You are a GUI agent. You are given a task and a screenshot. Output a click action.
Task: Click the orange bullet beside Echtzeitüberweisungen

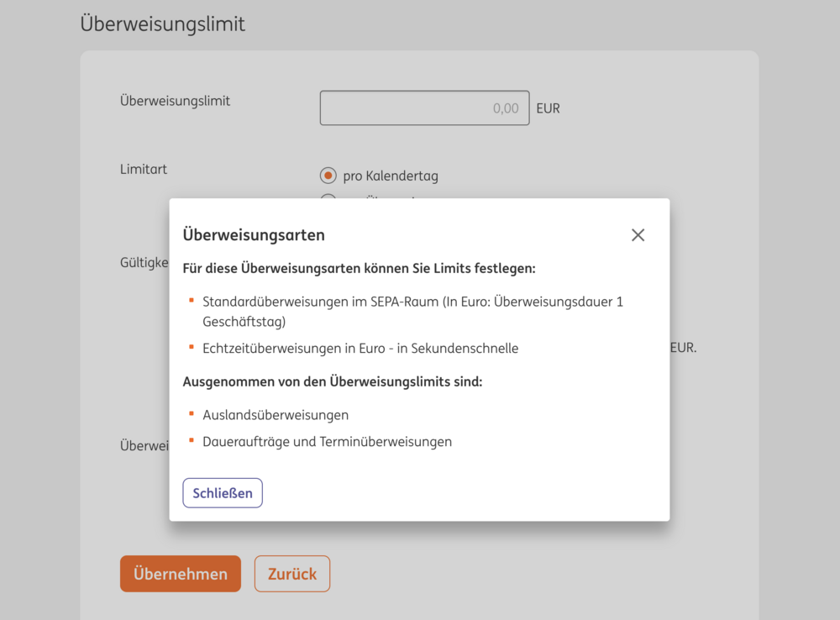(192, 345)
